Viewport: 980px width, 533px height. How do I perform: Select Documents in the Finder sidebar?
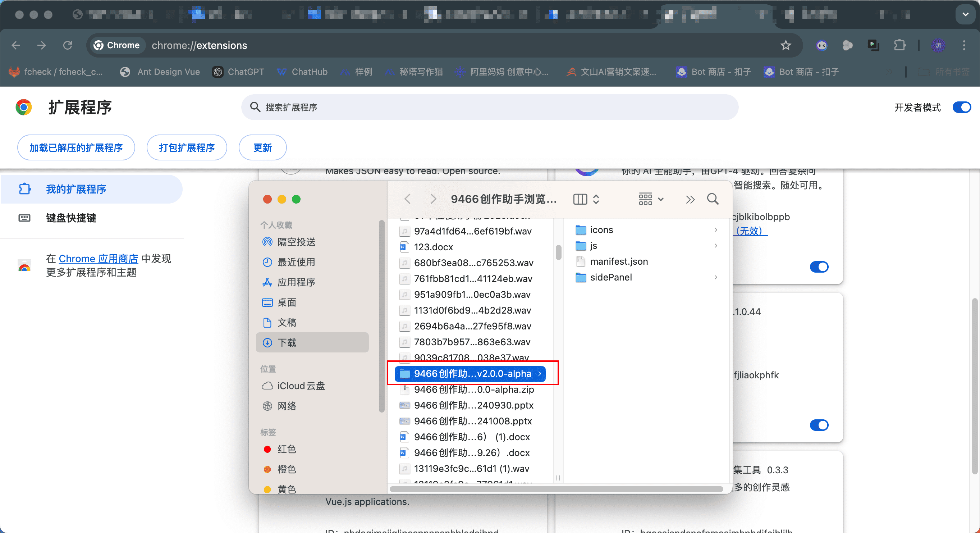click(312, 323)
